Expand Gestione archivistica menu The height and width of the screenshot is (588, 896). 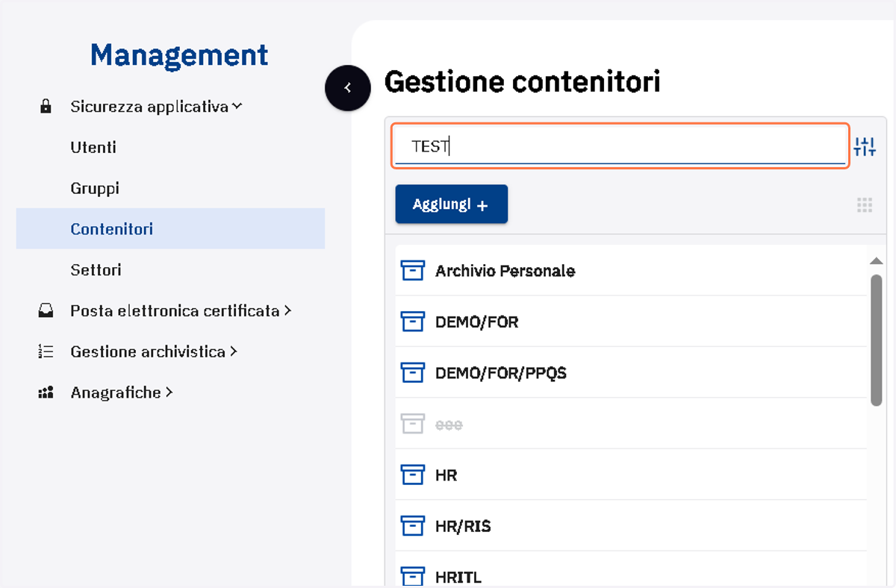click(153, 351)
